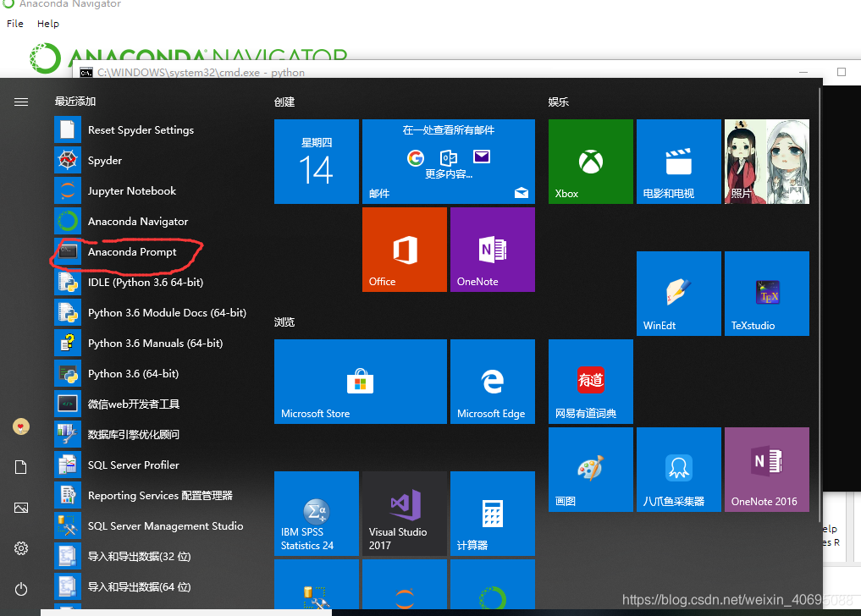Screen dimensions: 861x616
Task: Launch Visual Studio 2017 tile
Action: (405, 514)
